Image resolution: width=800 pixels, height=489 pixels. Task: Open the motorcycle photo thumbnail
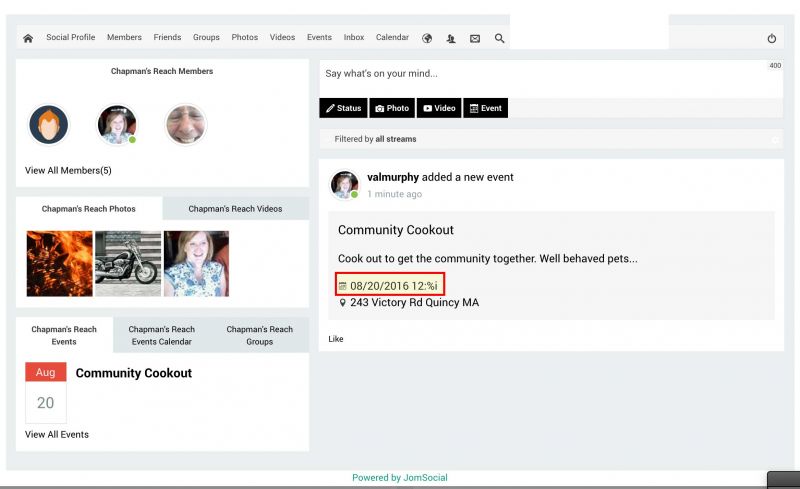[128, 263]
